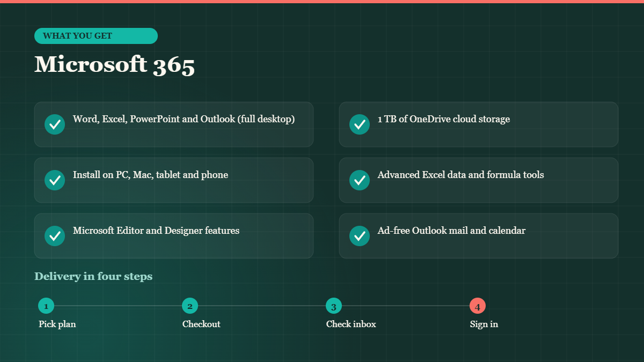Select step 3 circle above Check inbox
The width and height of the screenshot is (644, 362).
pos(334,306)
